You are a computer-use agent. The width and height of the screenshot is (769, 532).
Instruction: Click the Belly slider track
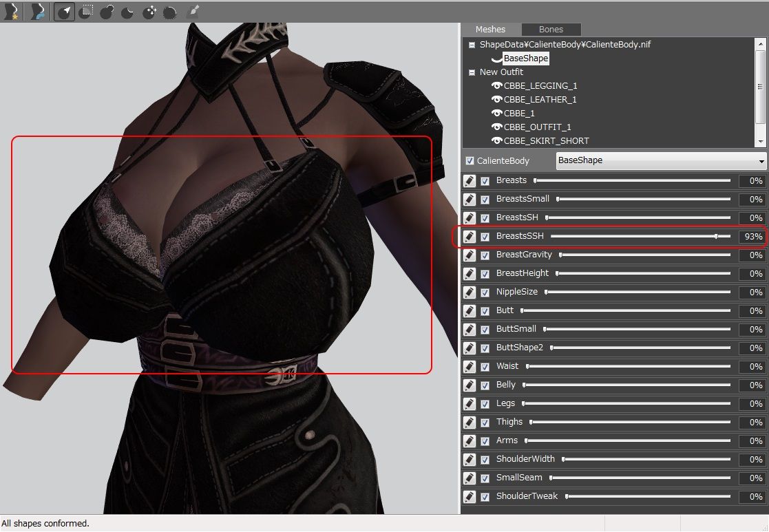[x=626, y=385]
